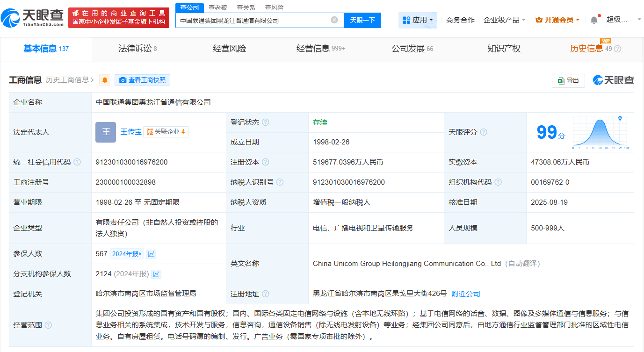Click the trend chart icon beside 参保人数 567
The width and height of the screenshot is (644, 352).
[x=151, y=253]
